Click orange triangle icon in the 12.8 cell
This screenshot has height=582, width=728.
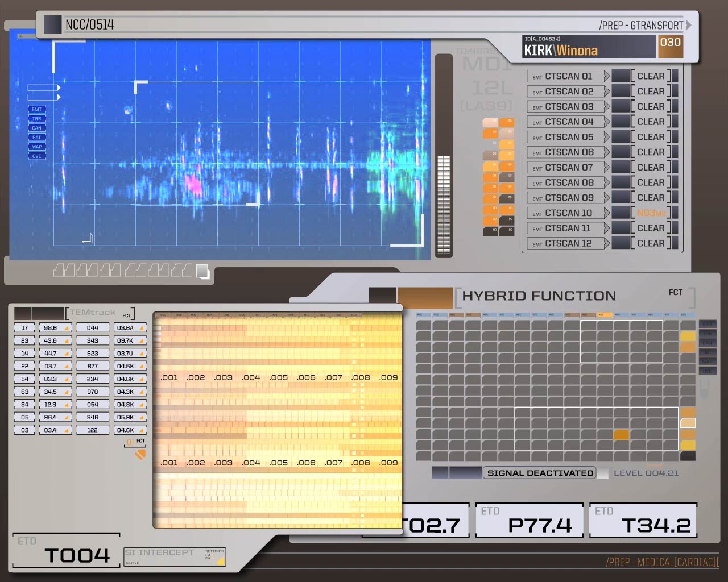click(67, 405)
